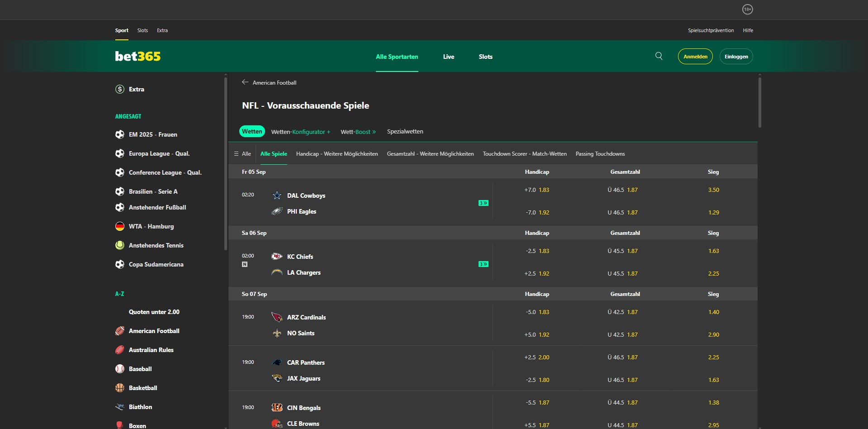Select JAX Jaguars -2.5 handicap odds 1.80
The width and height of the screenshot is (868, 429).
[x=537, y=380]
